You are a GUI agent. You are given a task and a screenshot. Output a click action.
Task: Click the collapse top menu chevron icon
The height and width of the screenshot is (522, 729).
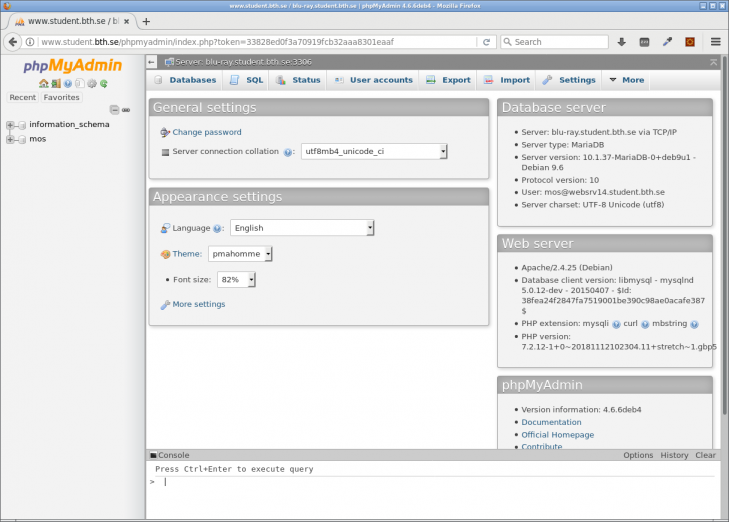pyautogui.click(x=714, y=62)
